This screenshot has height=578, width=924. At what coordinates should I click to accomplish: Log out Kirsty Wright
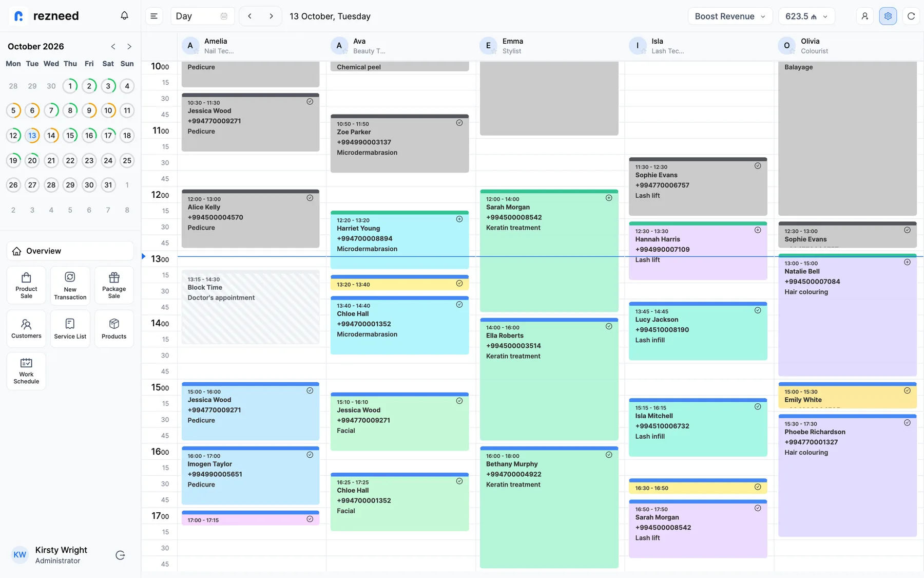pyautogui.click(x=120, y=555)
